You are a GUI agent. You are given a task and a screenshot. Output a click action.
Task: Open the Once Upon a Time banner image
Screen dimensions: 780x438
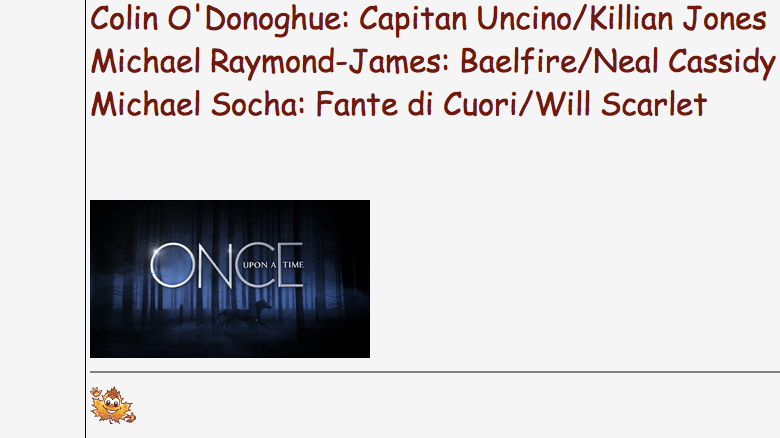[230, 279]
